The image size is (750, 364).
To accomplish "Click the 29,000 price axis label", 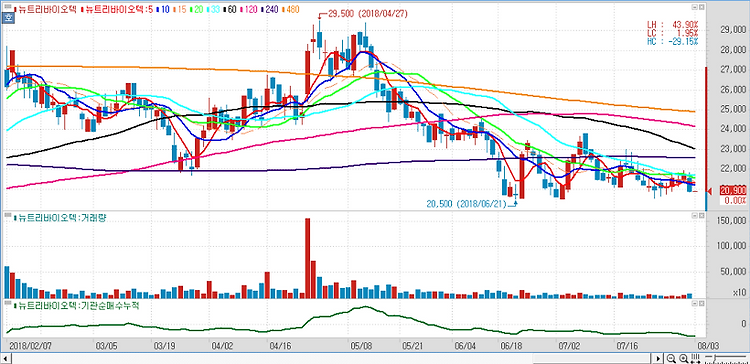I will click(733, 30).
